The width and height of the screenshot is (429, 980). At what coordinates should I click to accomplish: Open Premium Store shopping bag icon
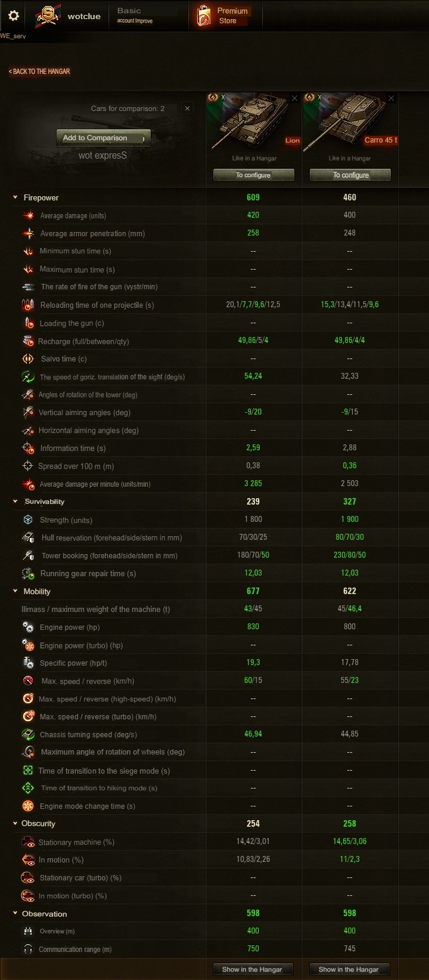[203, 16]
